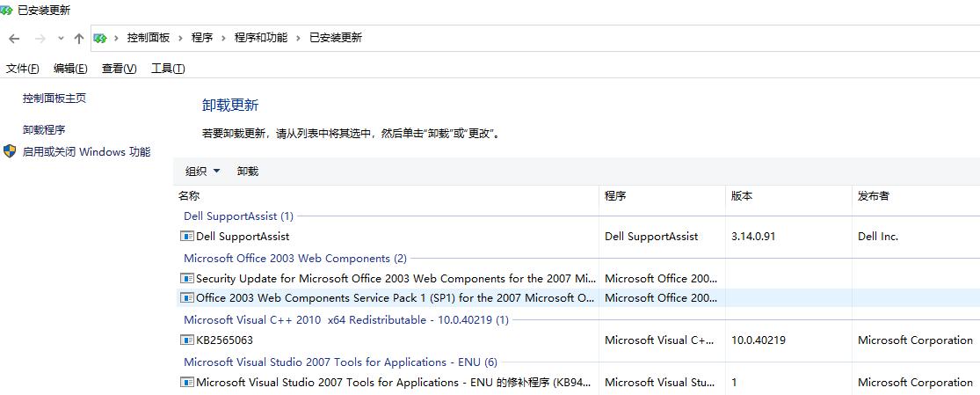980x395 pixels.
Task: Click the 卸载 toolbar button
Action: click(248, 172)
